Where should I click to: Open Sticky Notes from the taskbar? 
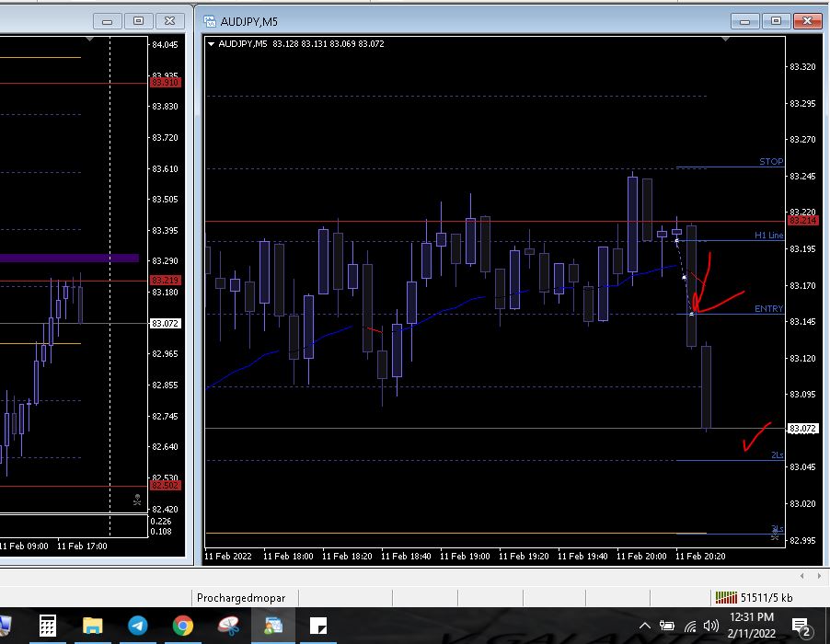(x=318, y=626)
